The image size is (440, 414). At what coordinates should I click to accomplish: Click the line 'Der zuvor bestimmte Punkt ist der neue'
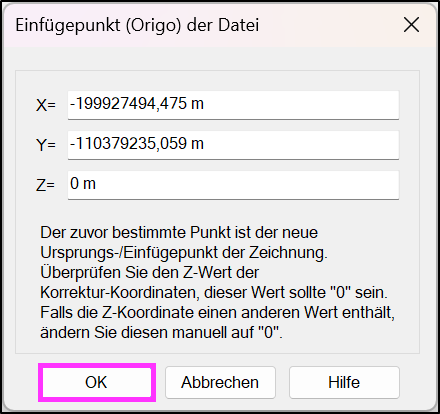(179, 232)
